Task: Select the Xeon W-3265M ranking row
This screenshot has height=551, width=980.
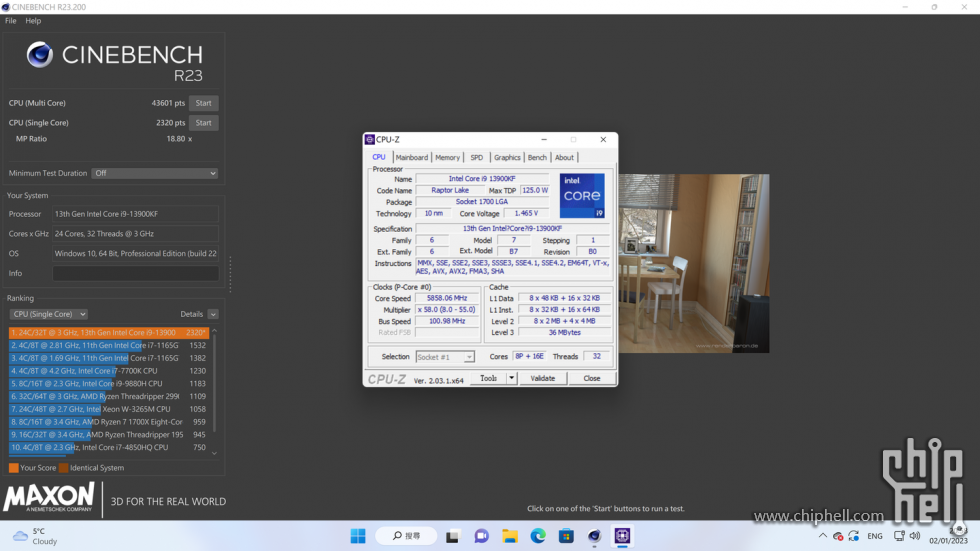Action: pos(109,409)
